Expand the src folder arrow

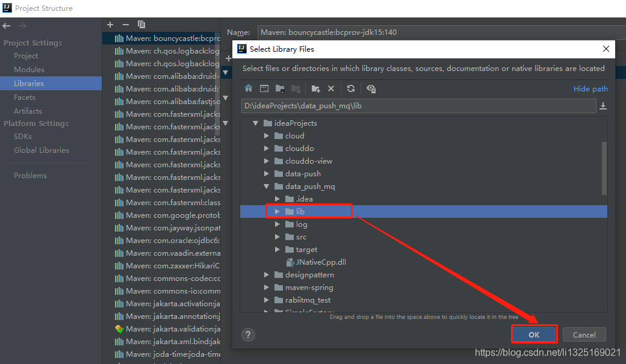coord(277,237)
